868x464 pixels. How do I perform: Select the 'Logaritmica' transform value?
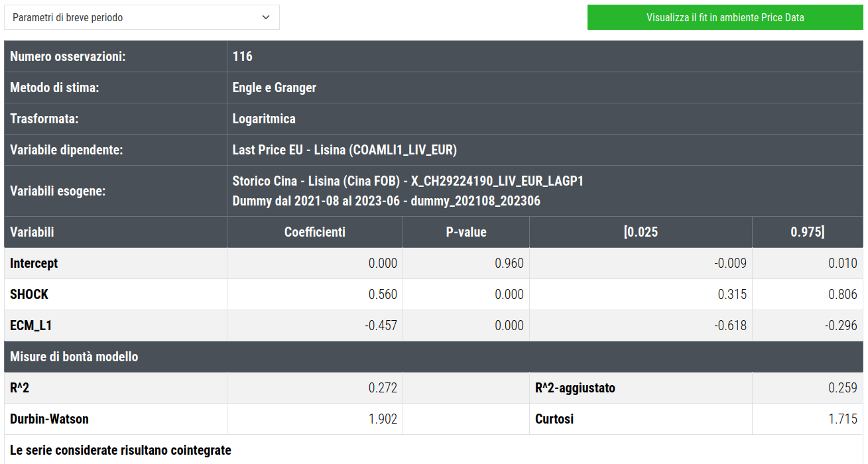click(x=264, y=119)
